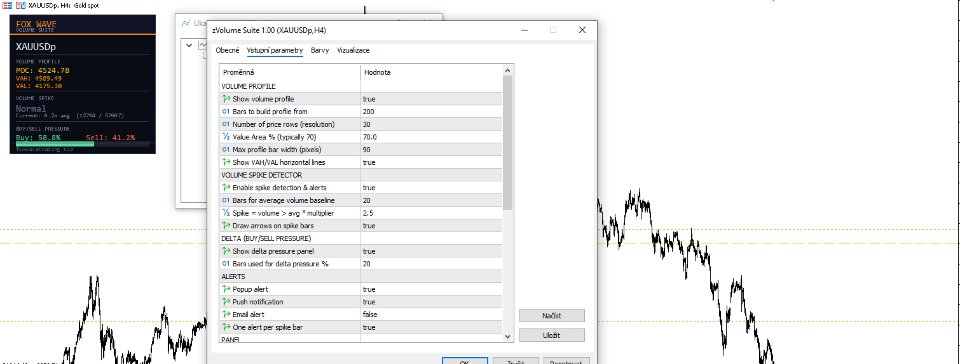Switch to the Obecné tab
Screen dimensions: 960x364
227,51
